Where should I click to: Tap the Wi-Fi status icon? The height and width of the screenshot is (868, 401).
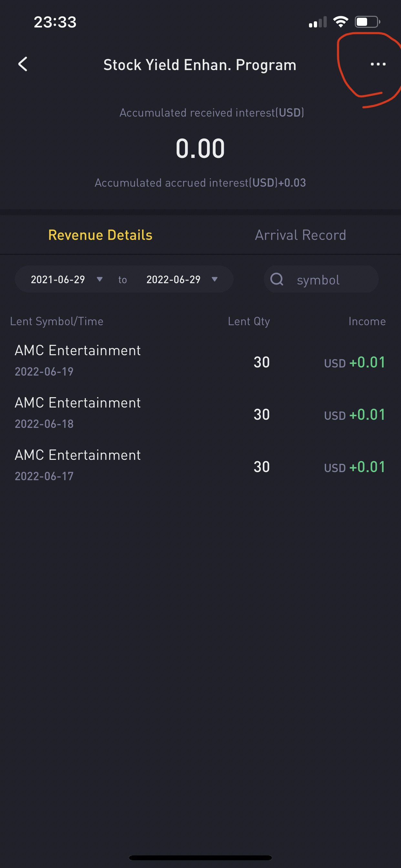(340, 22)
